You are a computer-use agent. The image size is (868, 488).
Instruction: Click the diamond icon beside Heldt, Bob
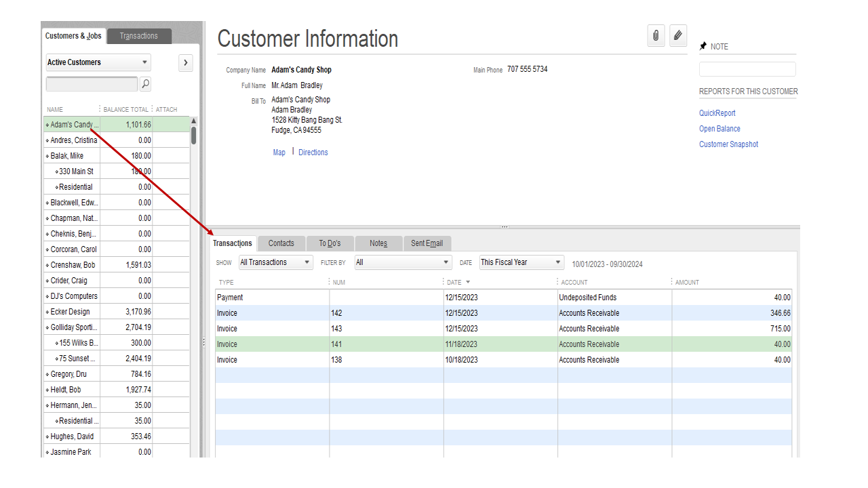click(x=46, y=389)
